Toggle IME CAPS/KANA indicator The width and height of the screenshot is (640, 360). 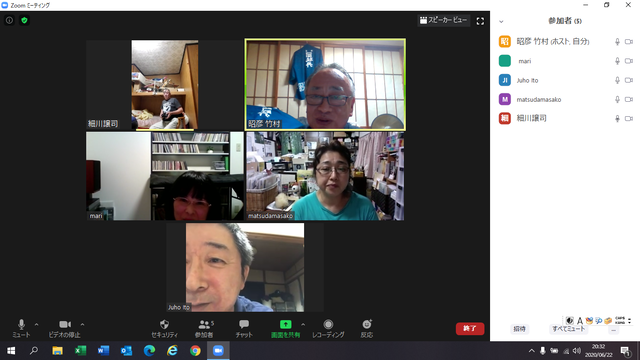coord(620,321)
